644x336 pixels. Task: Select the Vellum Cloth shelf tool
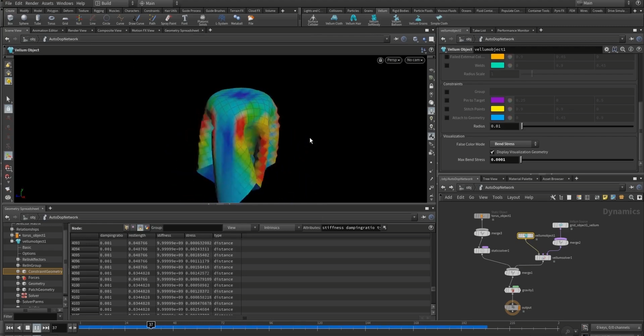click(334, 19)
